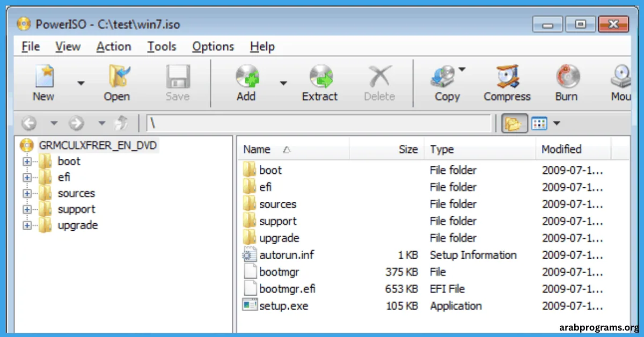Select GRMCULXFRER_EN_DVD root tree node
The height and width of the screenshot is (337, 644).
click(x=99, y=145)
